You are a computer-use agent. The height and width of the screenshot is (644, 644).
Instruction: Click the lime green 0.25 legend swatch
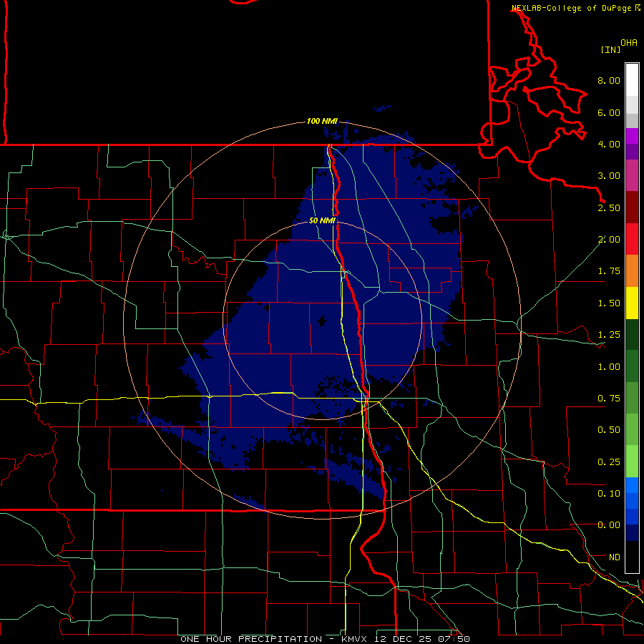tap(632, 462)
